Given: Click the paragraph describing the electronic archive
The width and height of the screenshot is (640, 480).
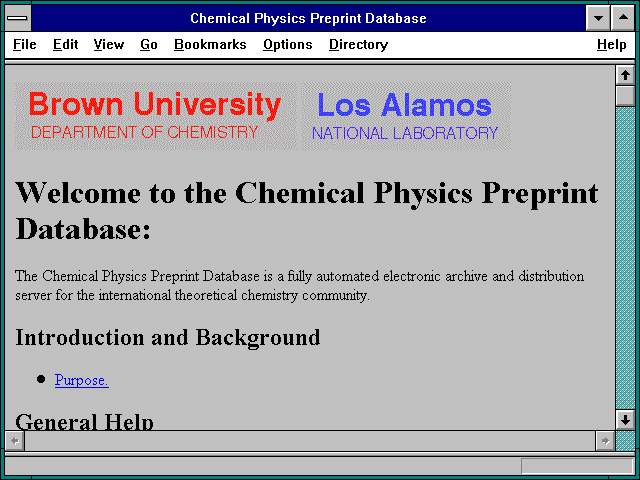Looking at the screenshot, I should [x=300, y=285].
